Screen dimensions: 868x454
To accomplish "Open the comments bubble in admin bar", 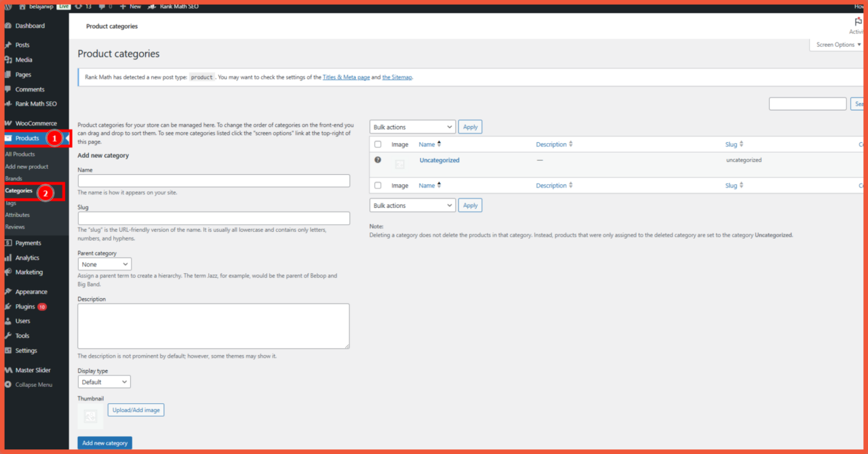I will [x=102, y=6].
